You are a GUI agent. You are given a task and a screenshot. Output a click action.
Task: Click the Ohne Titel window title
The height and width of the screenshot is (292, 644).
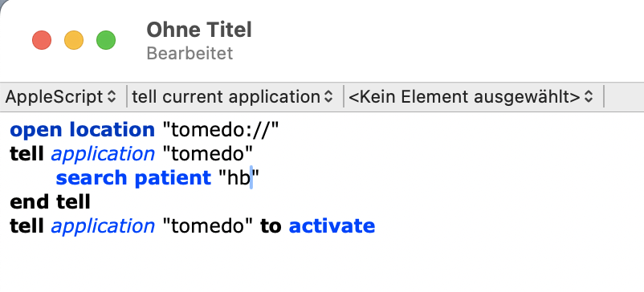click(x=199, y=30)
